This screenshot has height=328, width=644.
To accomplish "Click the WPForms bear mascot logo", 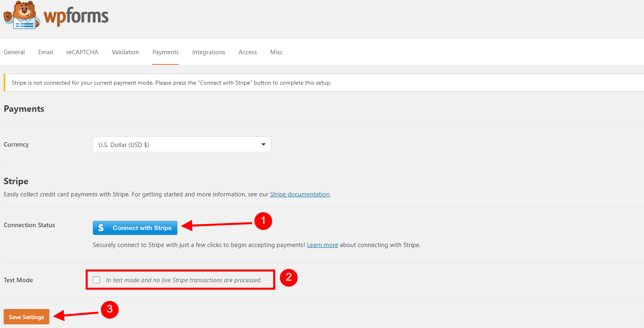I will tap(22, 15).
